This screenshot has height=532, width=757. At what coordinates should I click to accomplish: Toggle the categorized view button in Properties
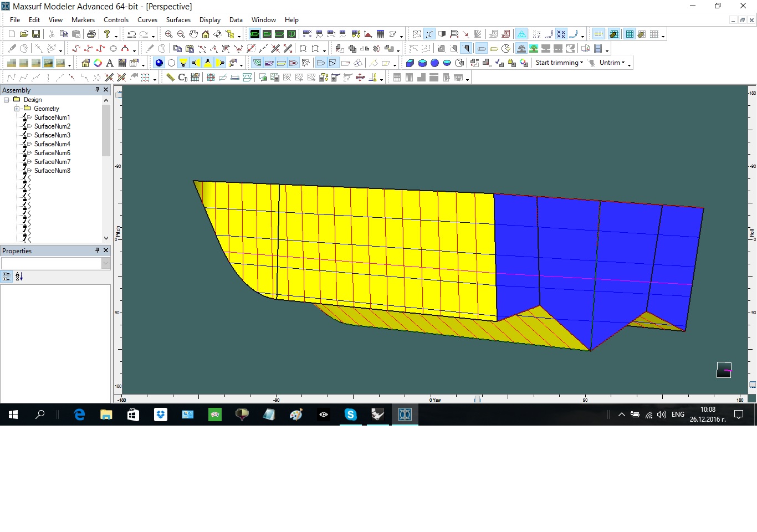[7, 277]
